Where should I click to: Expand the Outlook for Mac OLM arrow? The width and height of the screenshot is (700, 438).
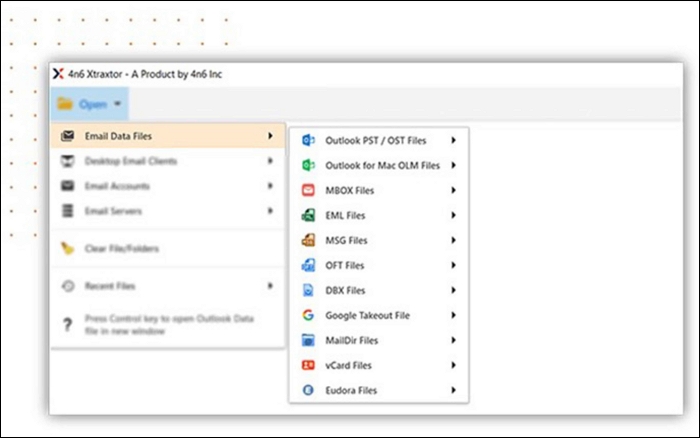pyautogui.click(x=453, y=165)
